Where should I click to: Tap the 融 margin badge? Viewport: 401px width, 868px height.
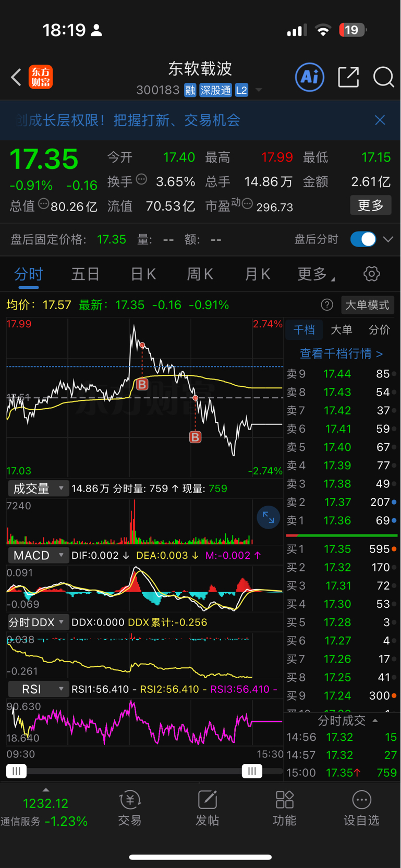pyautogui.click(x=190, y=90)
